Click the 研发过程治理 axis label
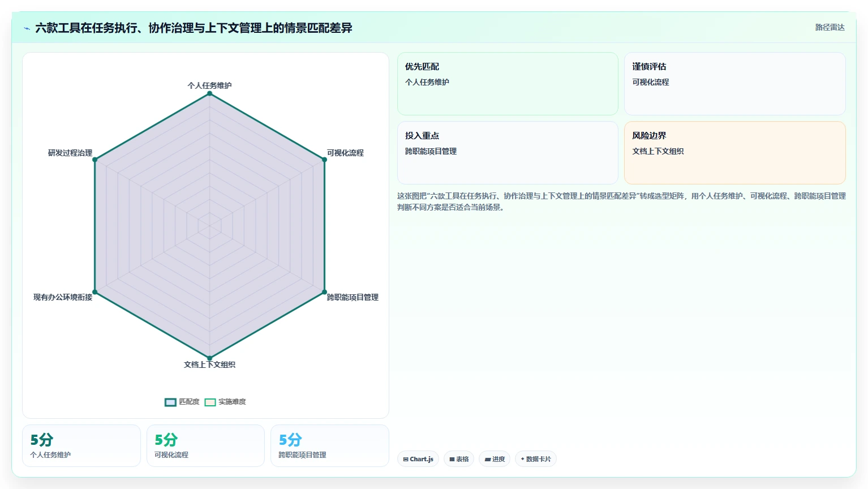 coord(70,153)
